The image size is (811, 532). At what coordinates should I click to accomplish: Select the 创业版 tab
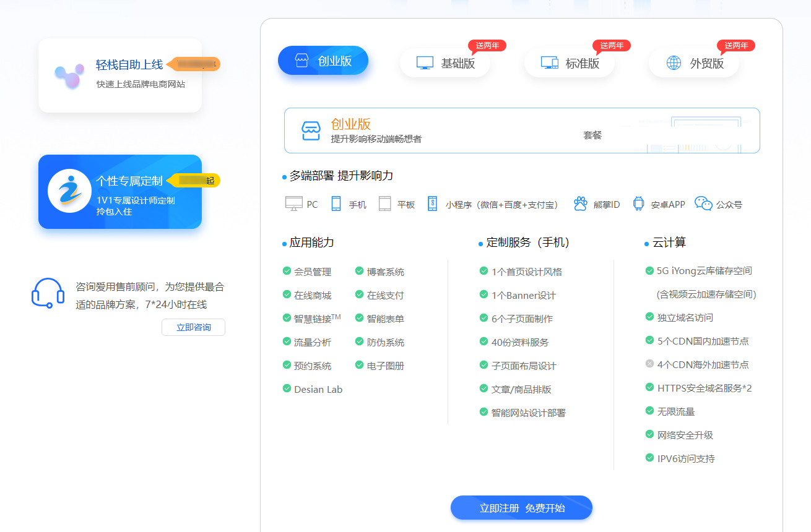click(x=323, y=61)
